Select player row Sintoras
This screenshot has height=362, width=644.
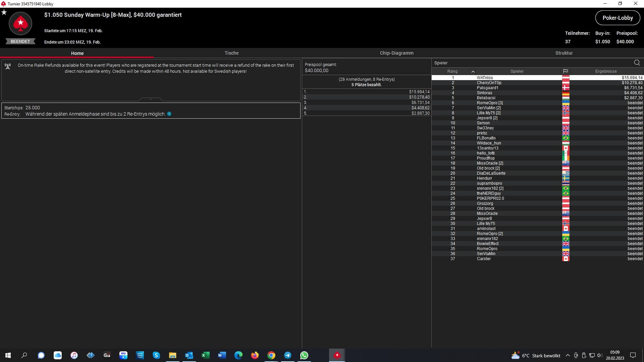click(537, 93)
